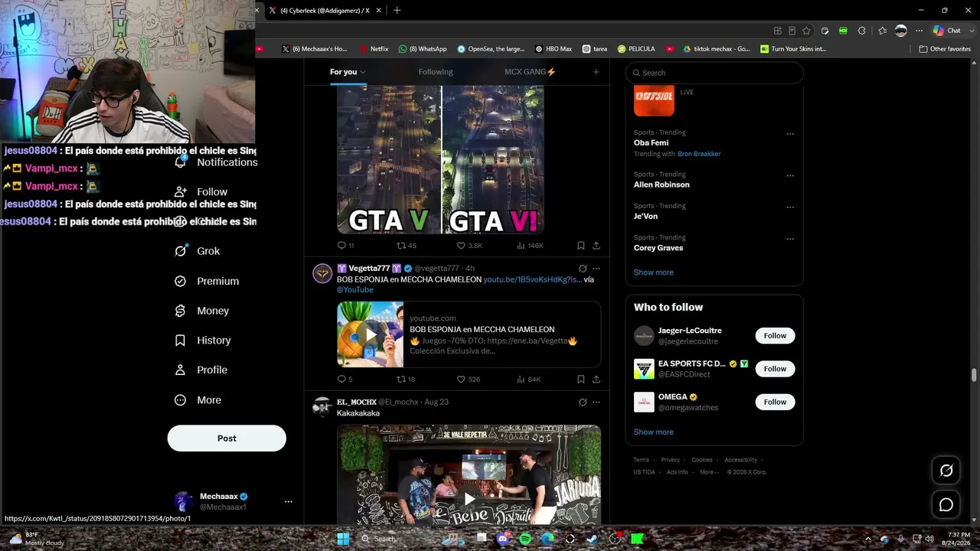Open Steam from the taskbar
980x551 pixels.
(x=592, y=539)
